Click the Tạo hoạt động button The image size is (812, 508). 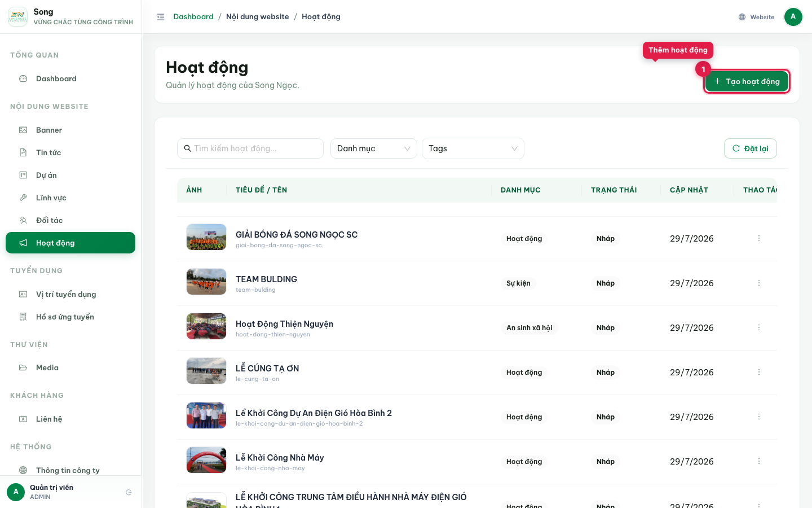[x=747, y=81]
